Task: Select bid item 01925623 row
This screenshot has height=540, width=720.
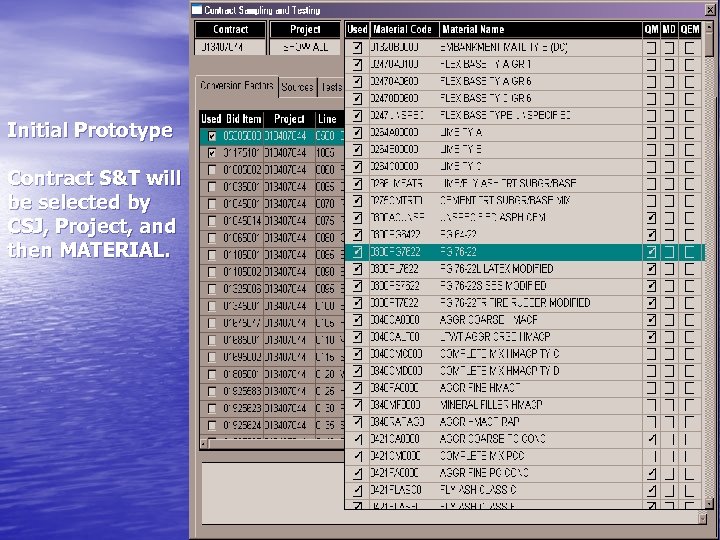Action: [x=272, y=408]
